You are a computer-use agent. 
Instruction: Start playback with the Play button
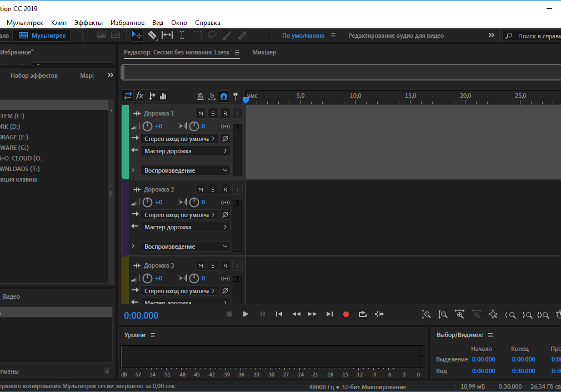click(x=246, y=314)
